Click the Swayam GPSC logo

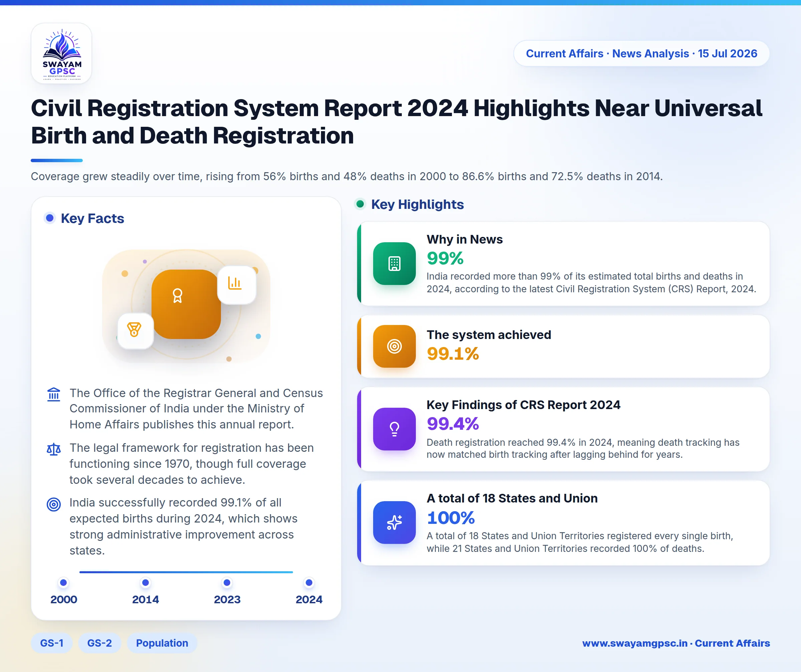coord(61,53)
